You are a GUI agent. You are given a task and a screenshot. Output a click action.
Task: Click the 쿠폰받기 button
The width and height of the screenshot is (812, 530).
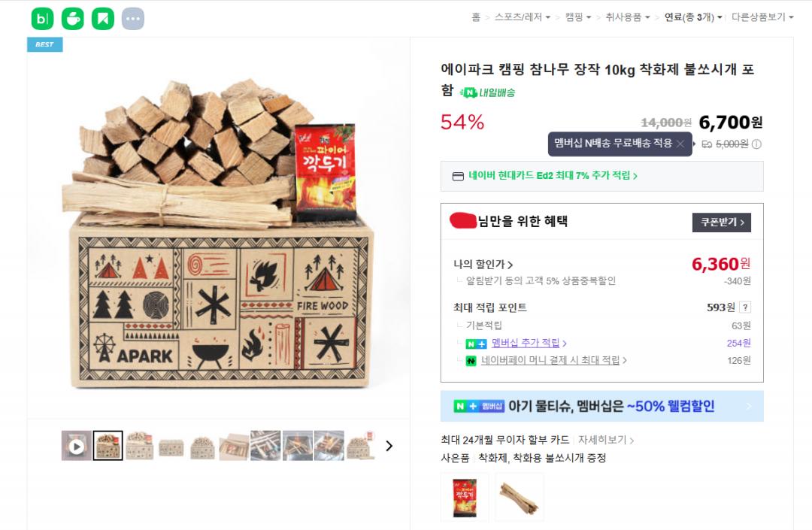721,223
